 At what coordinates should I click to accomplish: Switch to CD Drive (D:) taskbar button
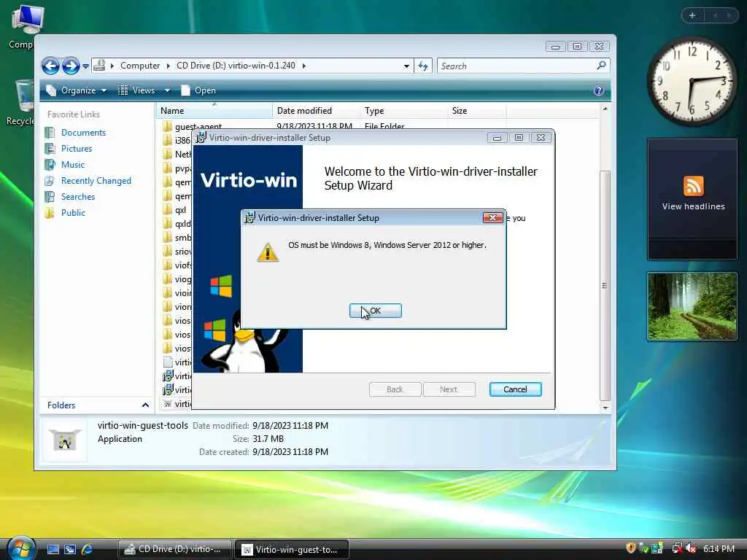tap(174, 549)
